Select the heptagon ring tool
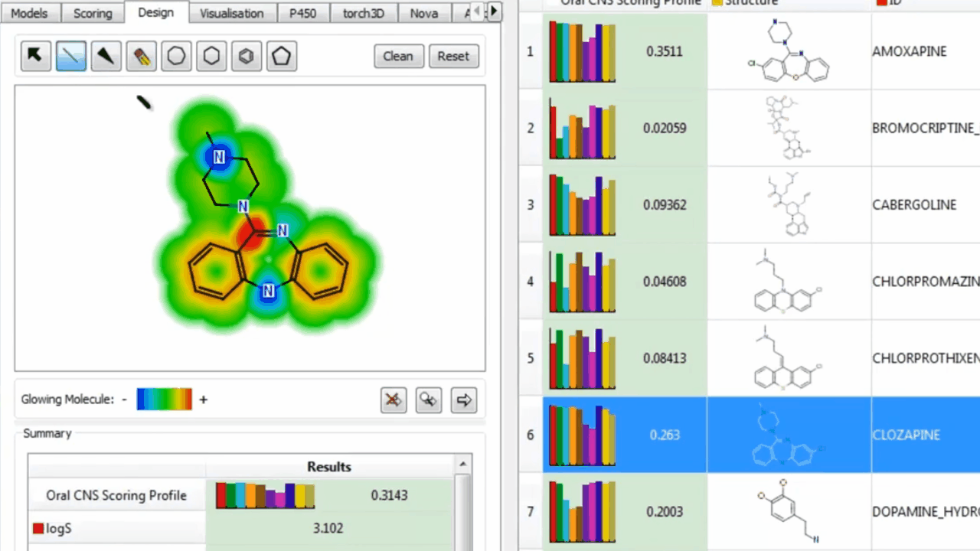 click(177, 56)
